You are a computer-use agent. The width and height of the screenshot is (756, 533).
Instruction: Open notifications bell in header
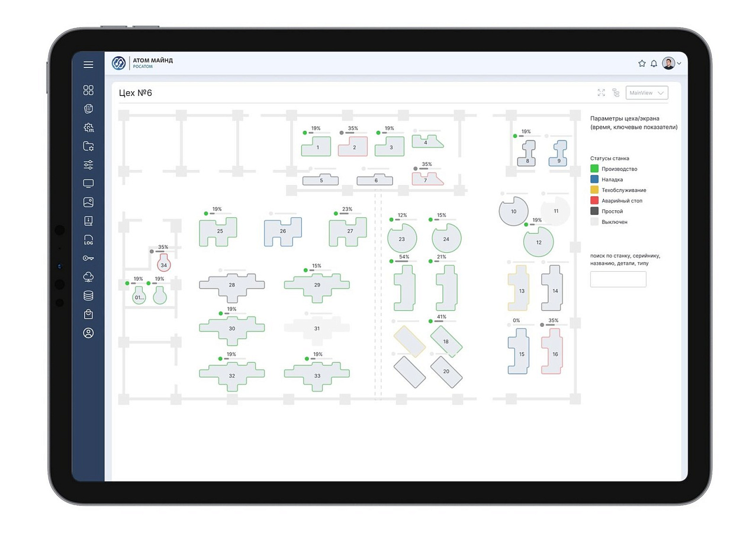pyautogui.click(x=654, y=63)
